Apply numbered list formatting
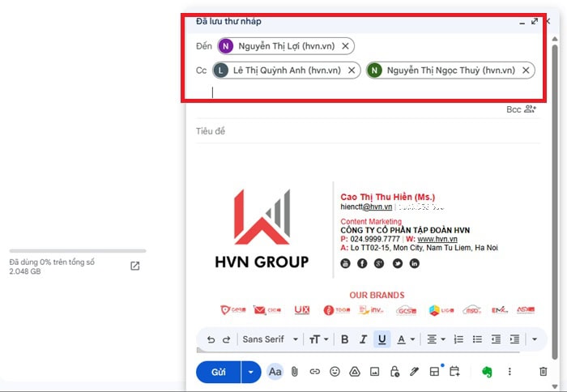This screenshot has width=567, height=392. pyautogui.click(x=458, y=339)
